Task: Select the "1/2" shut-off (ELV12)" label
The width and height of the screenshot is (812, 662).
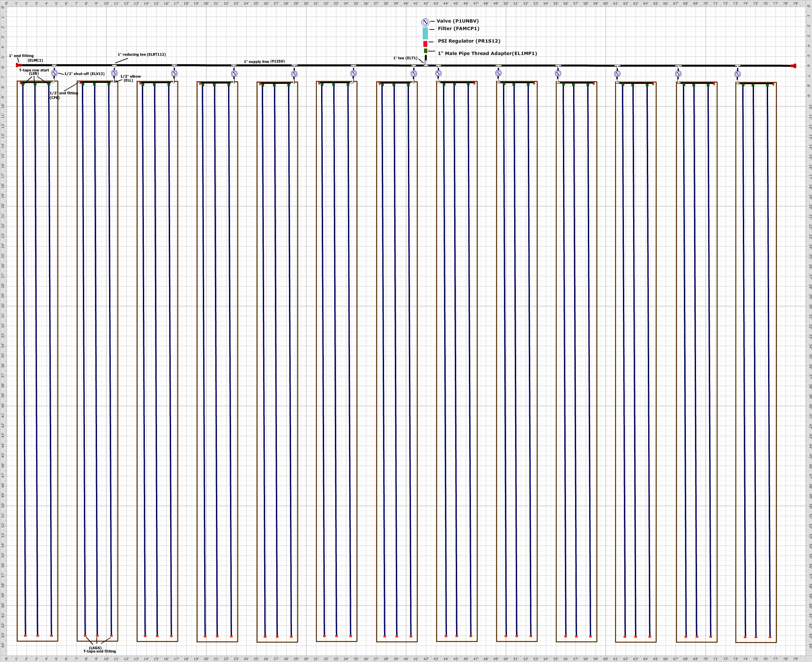Action: [84, 74]
